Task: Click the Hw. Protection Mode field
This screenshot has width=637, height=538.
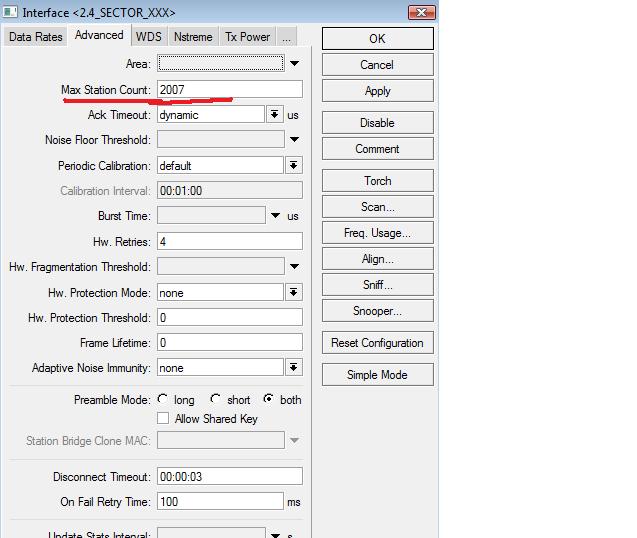Action: tap(220, 293)
